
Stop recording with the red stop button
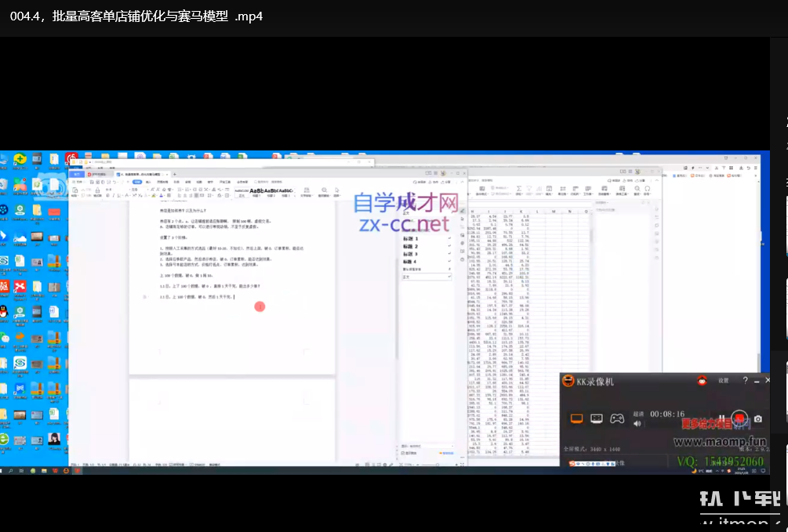tap(738, 419)
